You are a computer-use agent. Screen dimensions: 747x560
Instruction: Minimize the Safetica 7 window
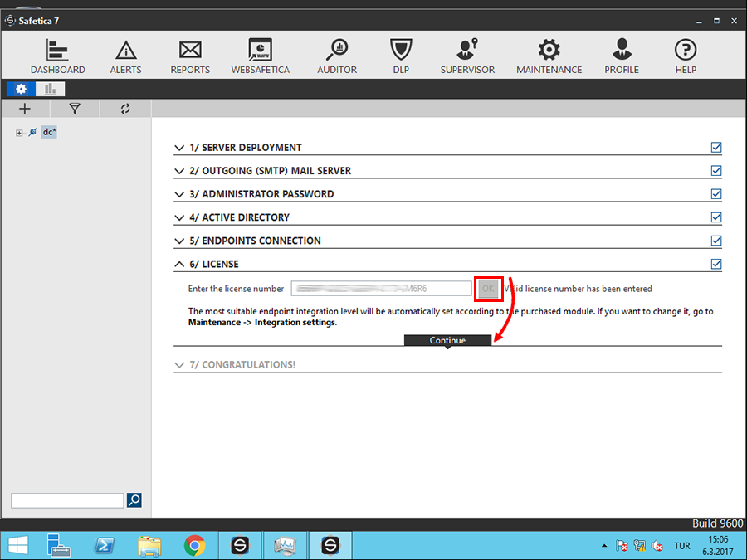(699, 21)
